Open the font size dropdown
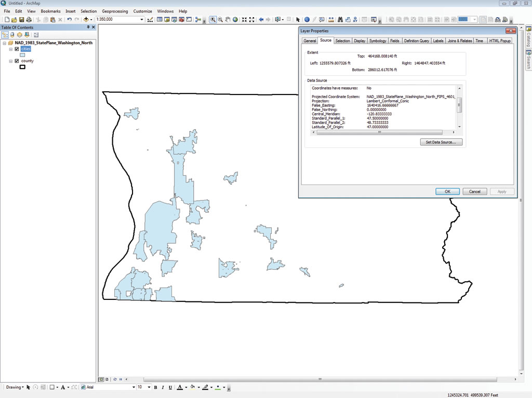 149,387
